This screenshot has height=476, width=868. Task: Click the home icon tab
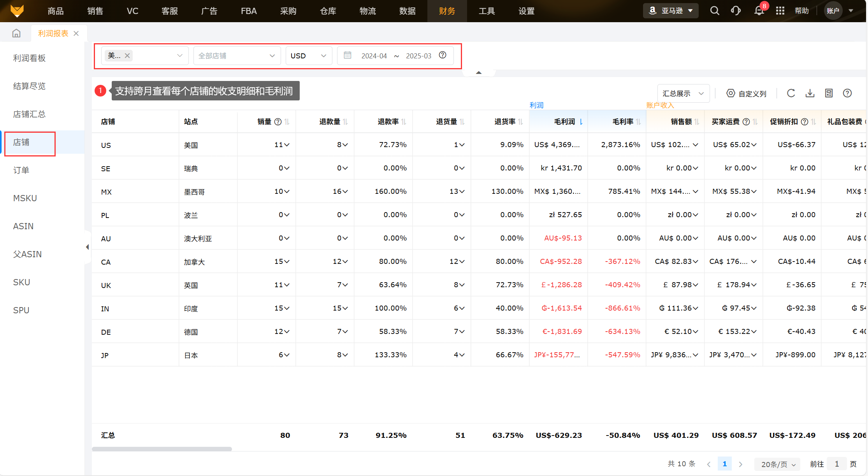tap(16, 33)
